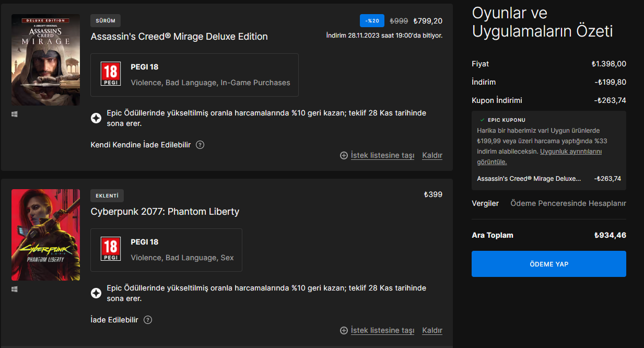Remove Assassin's Creed Mirage Deluxe from cart
Image resolution: width=644 pixels, height=348 pixels.
click(432, 155)
